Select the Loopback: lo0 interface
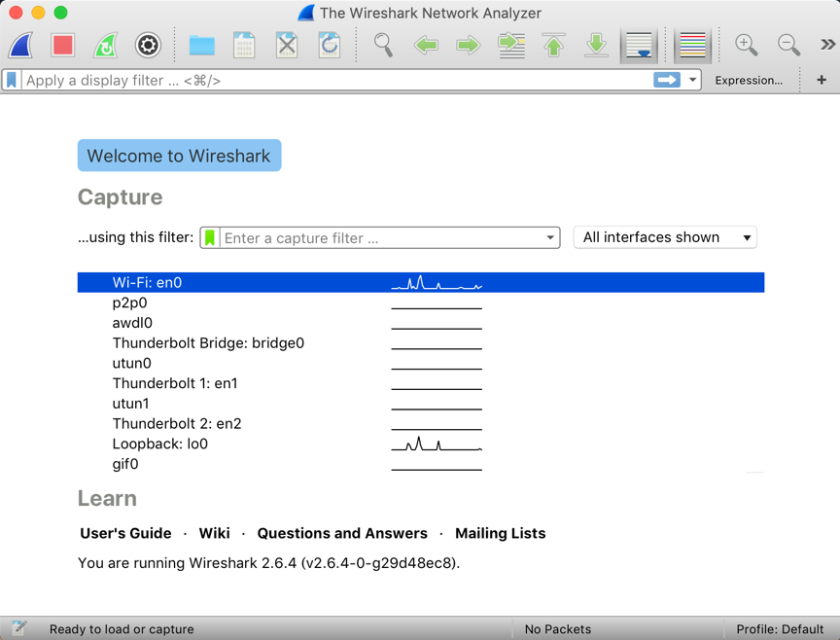Image resolution: width=840 pixels, height=640 pixels. pyautogui.click(x=421, y=444)
